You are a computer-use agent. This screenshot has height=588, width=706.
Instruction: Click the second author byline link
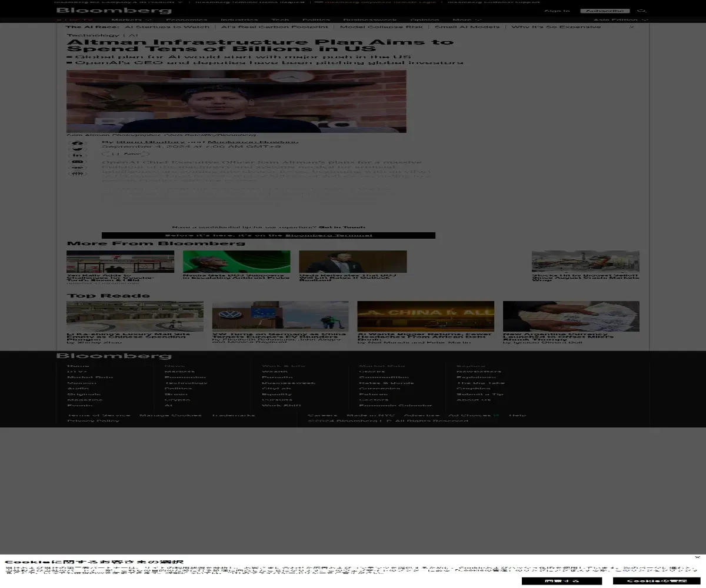(x=252, y=142)
